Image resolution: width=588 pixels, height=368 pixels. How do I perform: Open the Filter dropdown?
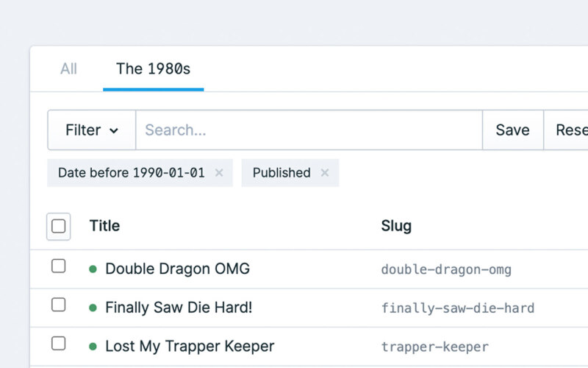click(92, 130)
